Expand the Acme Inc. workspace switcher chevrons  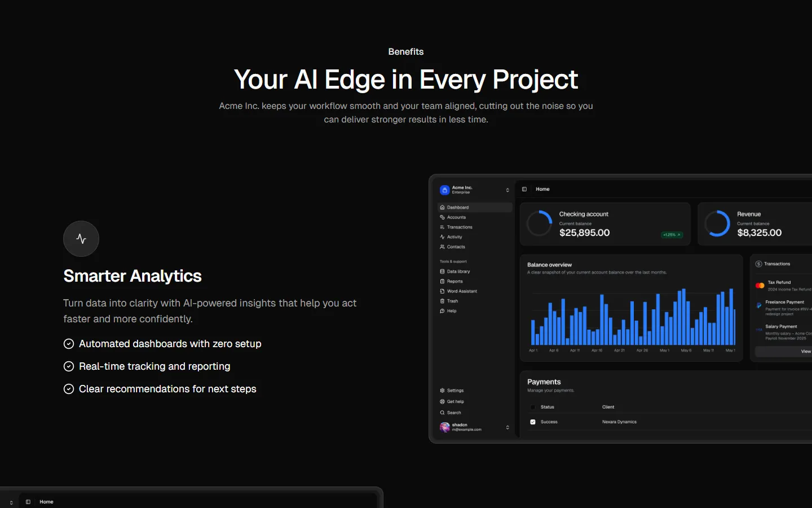[x=507, y=190]
